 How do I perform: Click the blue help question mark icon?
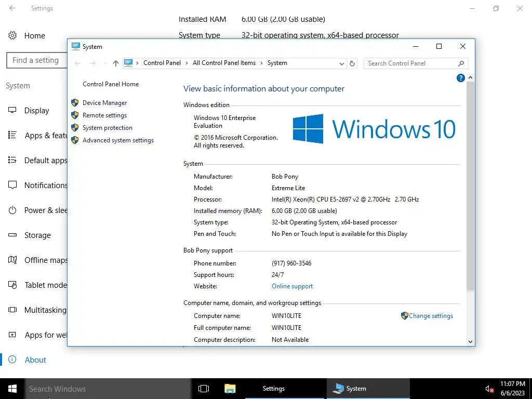(x=460, y=78)
